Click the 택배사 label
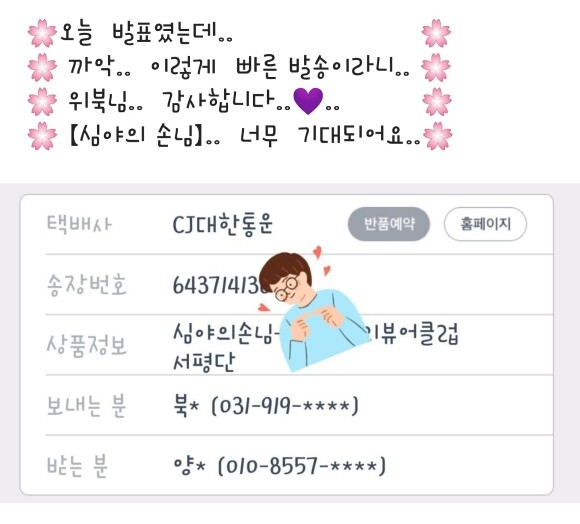The height and width of the screenshot is (524, 580). pos(79,224)
